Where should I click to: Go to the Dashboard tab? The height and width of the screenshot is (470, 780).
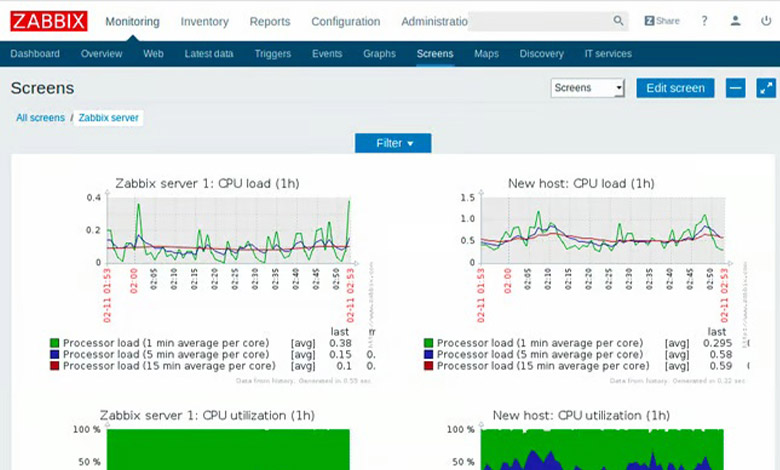point(35,54)
